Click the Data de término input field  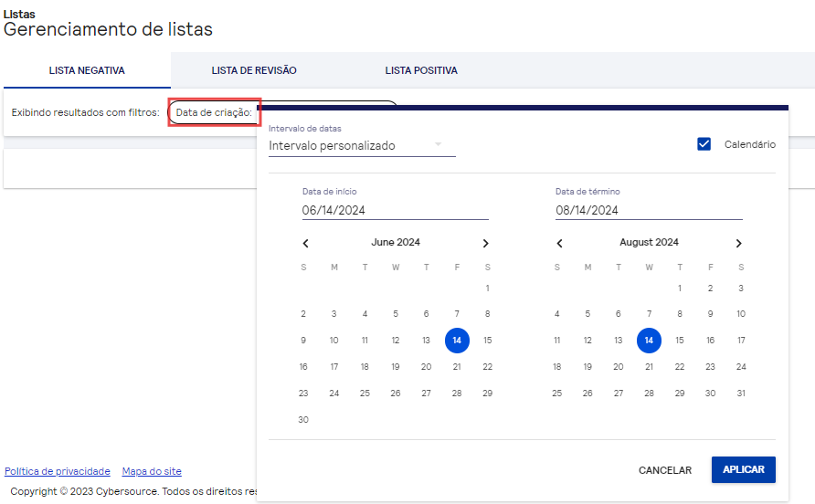tap(649, 210)
